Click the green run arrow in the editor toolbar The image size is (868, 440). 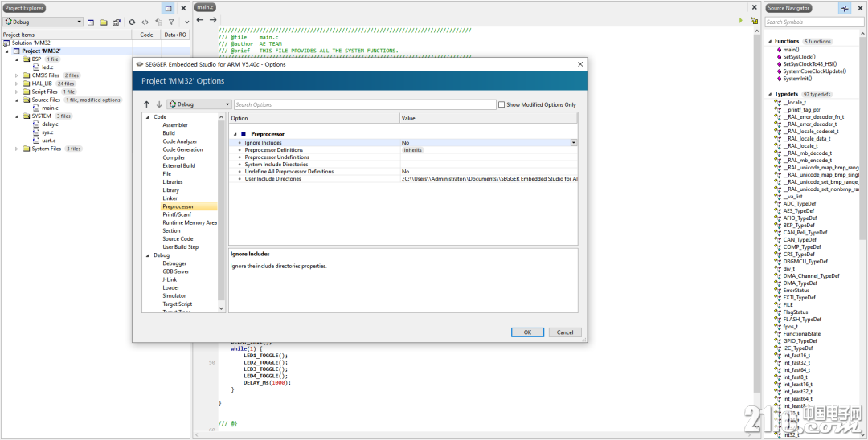741,20
